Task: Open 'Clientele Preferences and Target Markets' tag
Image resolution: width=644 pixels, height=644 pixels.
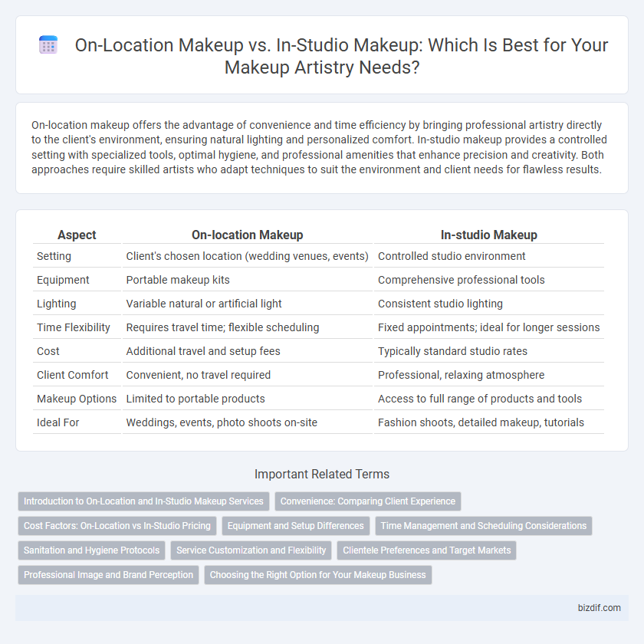Action: 427,550
